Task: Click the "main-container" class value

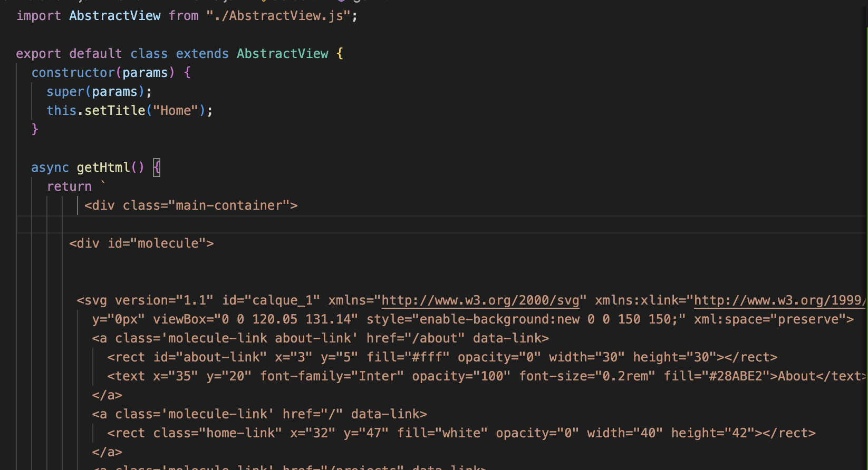Action: [x=229, y=205]
